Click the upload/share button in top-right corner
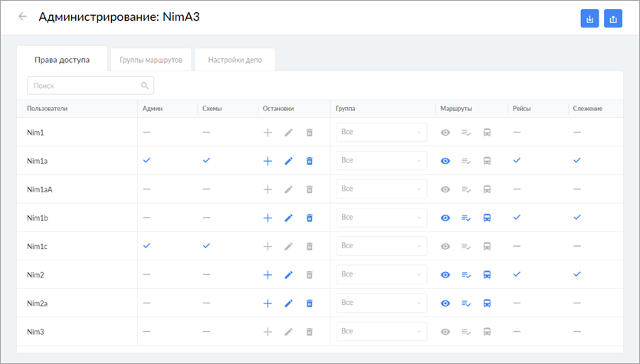This screenshot has width=640, height=364. (612, 19)
